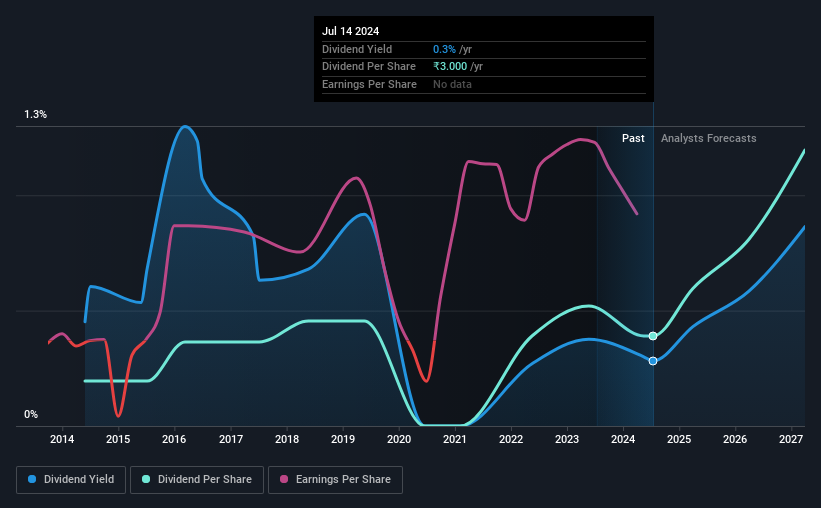
Task: Click the 2024 x-axis label
Action: coord(623,439)
